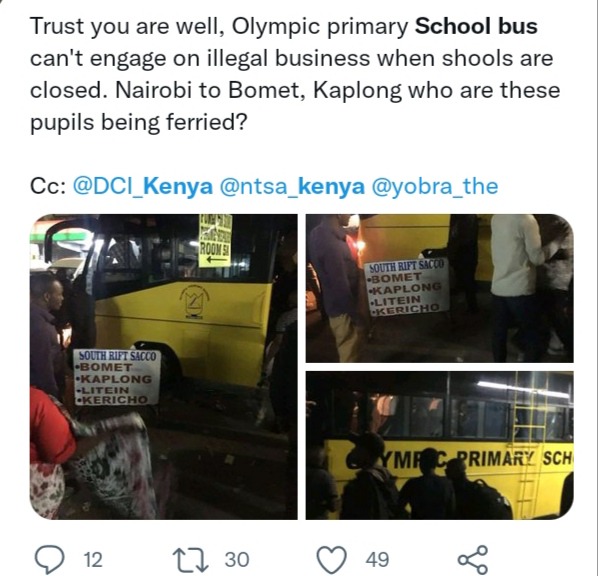Open bottom-right Olympic Primary School bus photo
598x576 pixels.
pos(439,445)
